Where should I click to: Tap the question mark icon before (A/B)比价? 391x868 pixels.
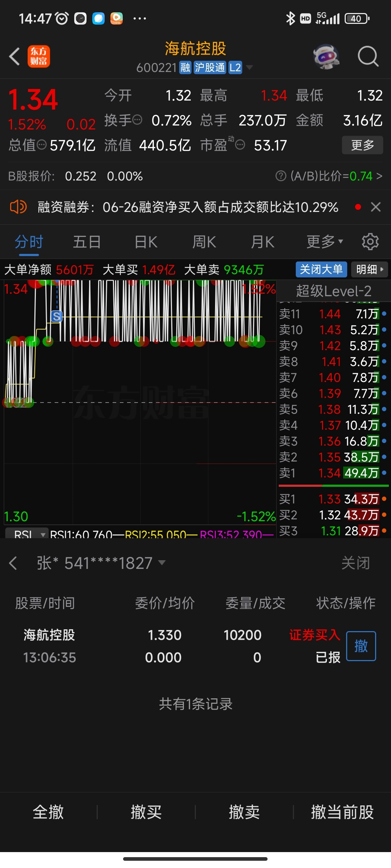pyautogui.click(x=281, y=176)
